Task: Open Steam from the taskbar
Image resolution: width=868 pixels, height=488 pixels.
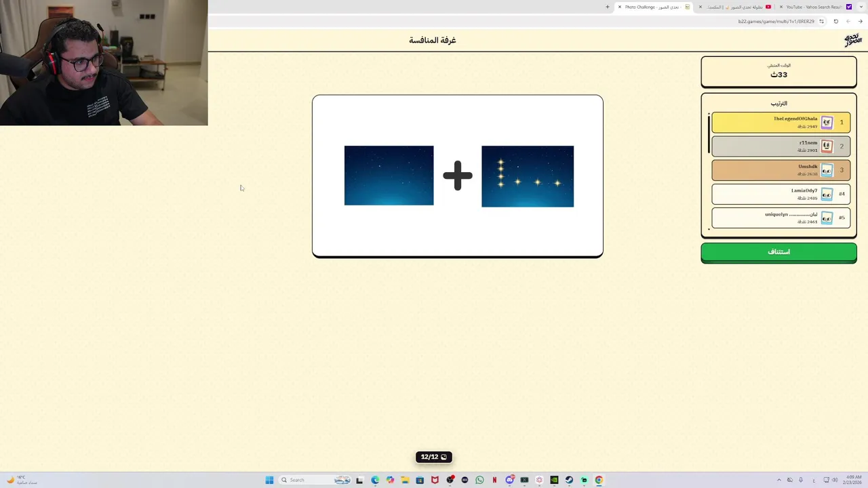Action: click(569, 480)
